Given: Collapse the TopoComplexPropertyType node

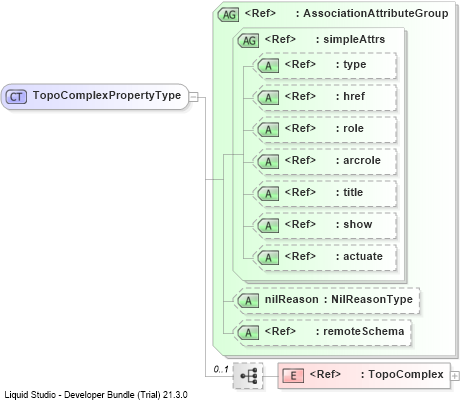Looking at the screenshot, I should coord(193,97).
